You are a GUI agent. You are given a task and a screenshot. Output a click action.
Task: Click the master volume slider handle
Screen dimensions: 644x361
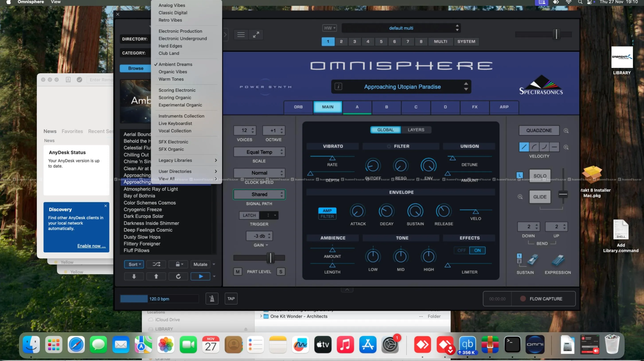tap(556, 34)
